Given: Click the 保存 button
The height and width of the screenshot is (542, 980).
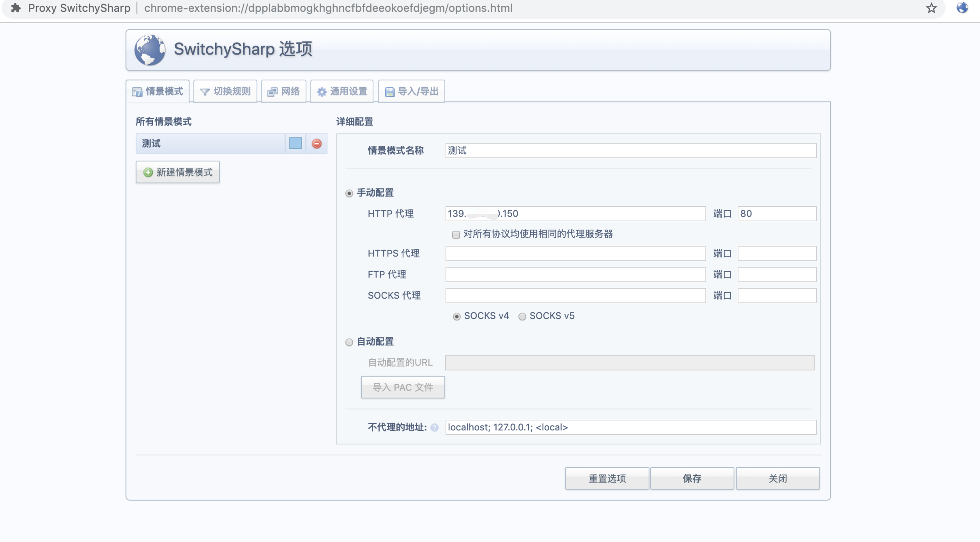Looking at the screenshot, I should (x=692, y=478).
